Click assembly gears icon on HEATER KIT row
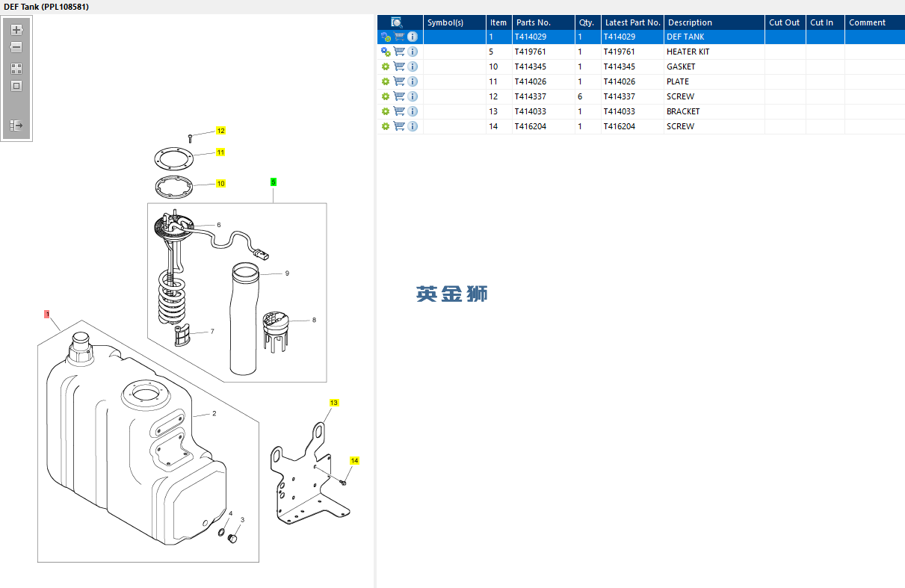This screenshot has height=588, width=905. pos(386,52)
